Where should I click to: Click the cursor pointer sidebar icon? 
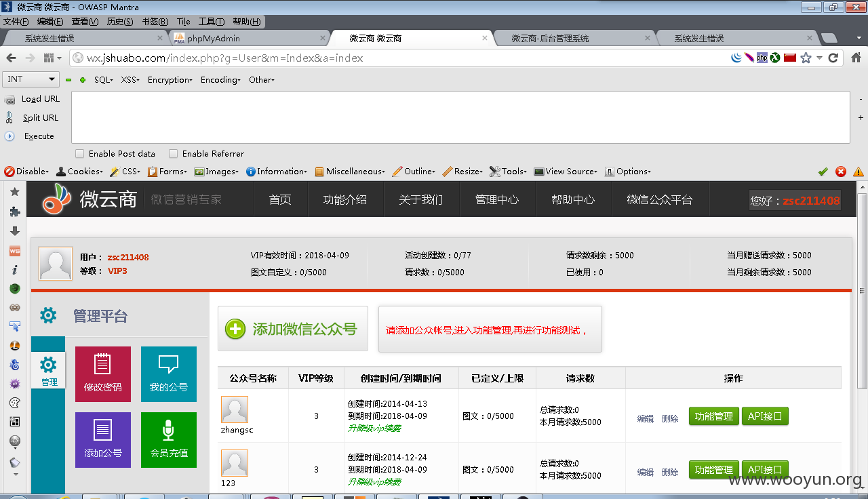pyautogui.click(x=15, y=327)
